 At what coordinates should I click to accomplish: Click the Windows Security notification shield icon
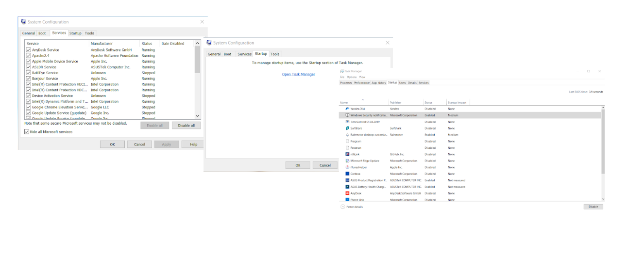pos(347,115)
